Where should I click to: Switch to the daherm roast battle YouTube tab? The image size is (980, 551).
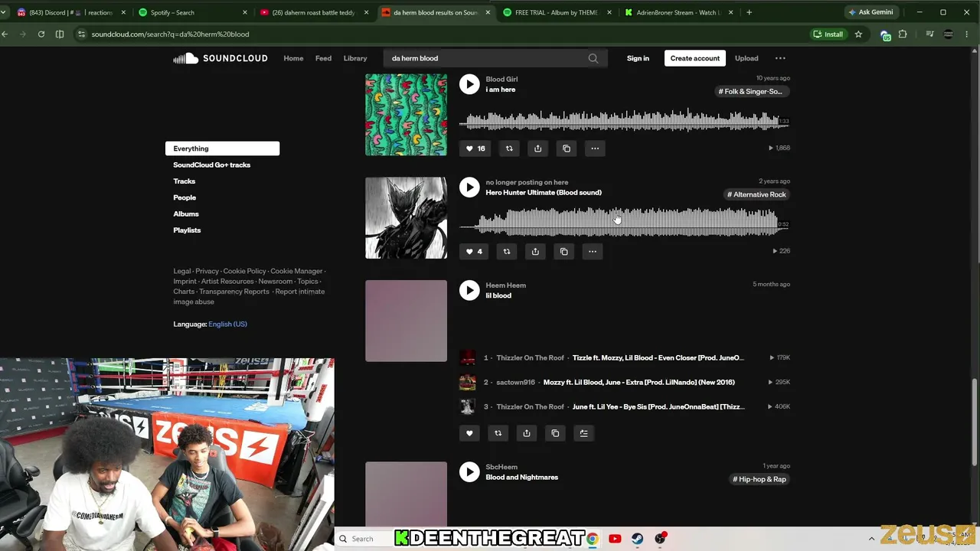tap(314, 12)
